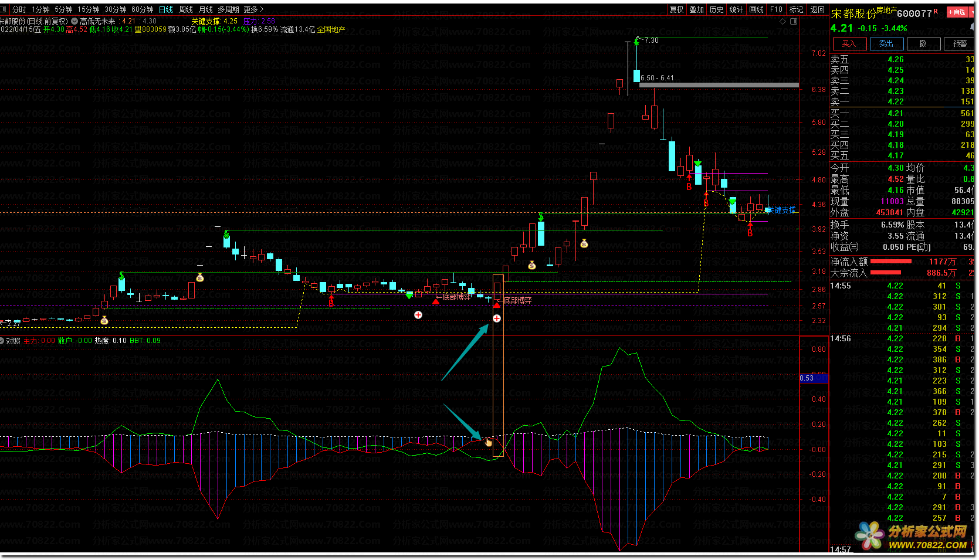Open the indicator dropdown circle beside 前复权
Viewport: 979px width, 560px height.
(x=74, y=21)
